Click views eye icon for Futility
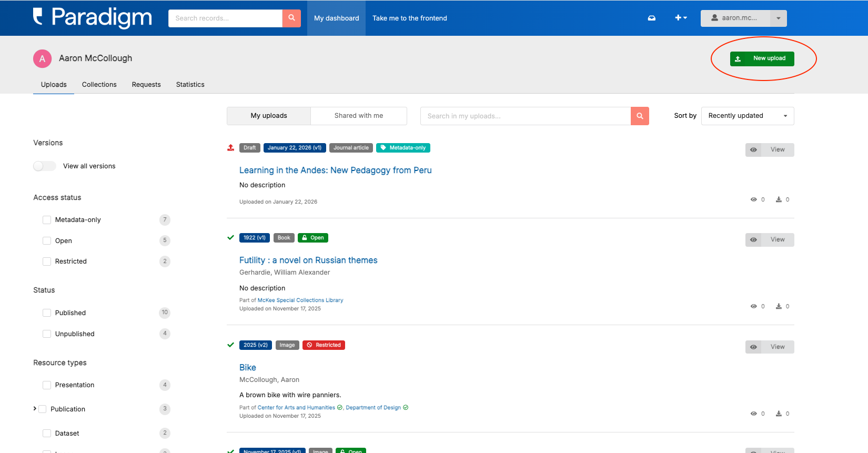The image size is (868, 453). [x=753, y=306]
